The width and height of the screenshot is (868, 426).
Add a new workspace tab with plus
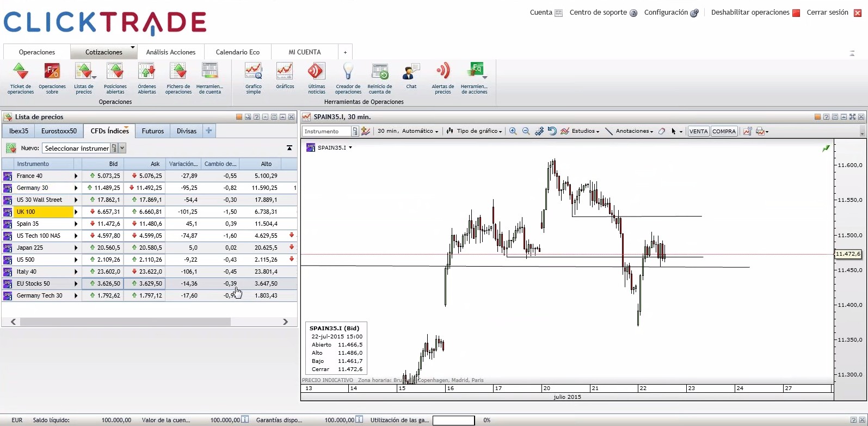click(346, 52)
